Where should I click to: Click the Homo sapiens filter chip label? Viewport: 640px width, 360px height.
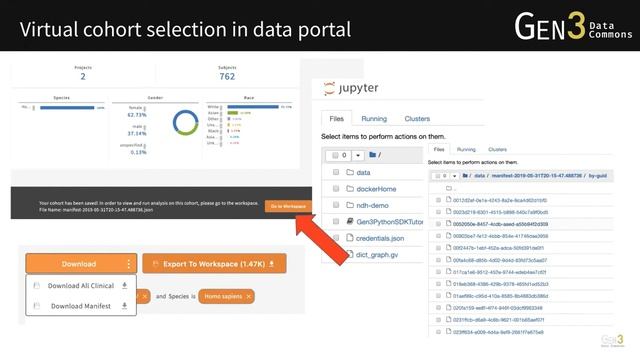click(x=223, y=296)
